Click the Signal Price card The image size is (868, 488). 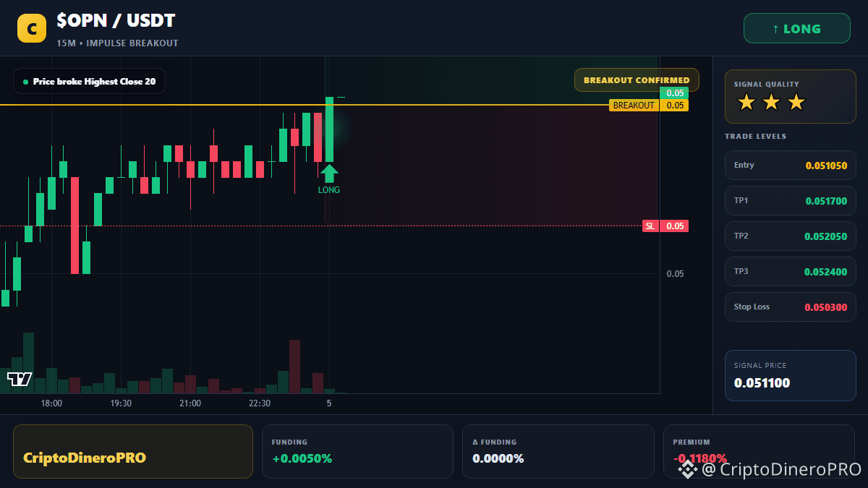click(x=790, y=375)
